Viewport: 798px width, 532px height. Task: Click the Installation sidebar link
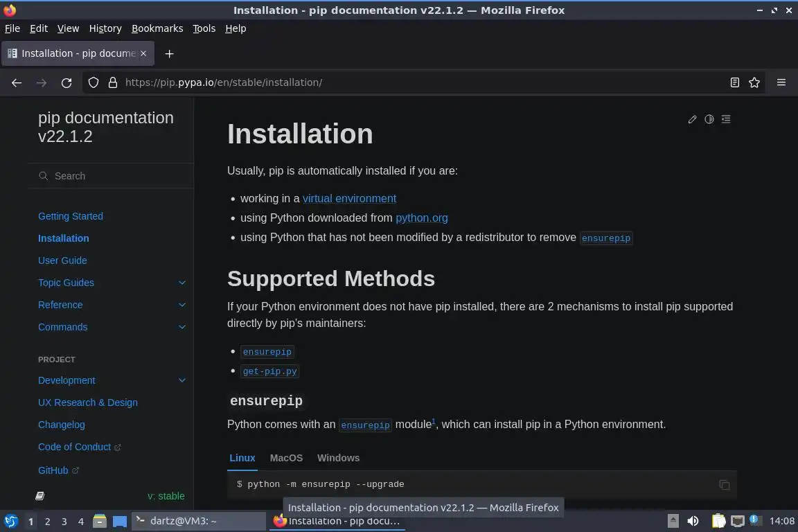[x=64, y=238]
